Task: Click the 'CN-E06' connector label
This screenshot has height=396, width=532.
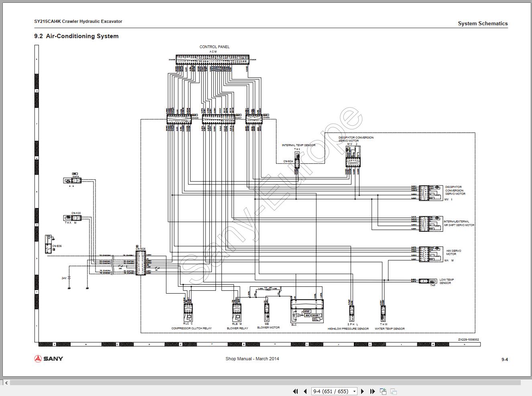Action: (57, 246)
